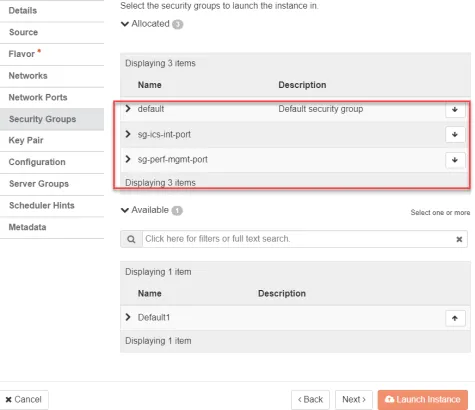This screenshot has width=475, height=410.
Task: Expand sg-ics-int-port row details
Action: pyautogui.click(x=128, y=134)
